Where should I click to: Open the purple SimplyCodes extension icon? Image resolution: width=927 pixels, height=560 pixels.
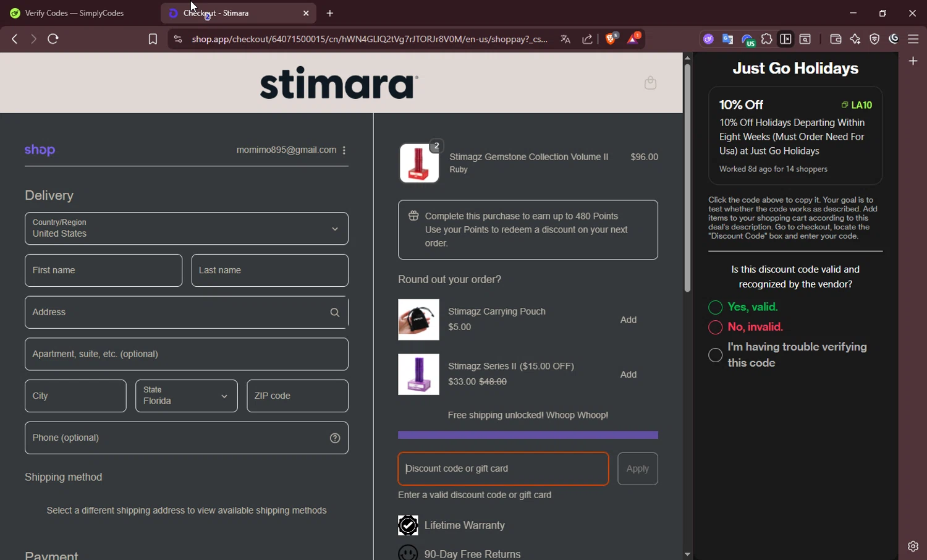click(708, 39)
